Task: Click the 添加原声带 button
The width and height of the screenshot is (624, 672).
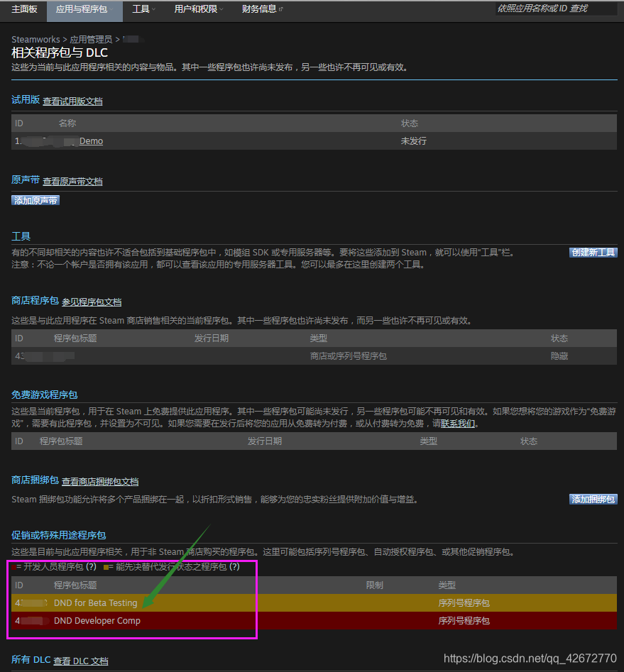Action: click(x=35, y=200)
